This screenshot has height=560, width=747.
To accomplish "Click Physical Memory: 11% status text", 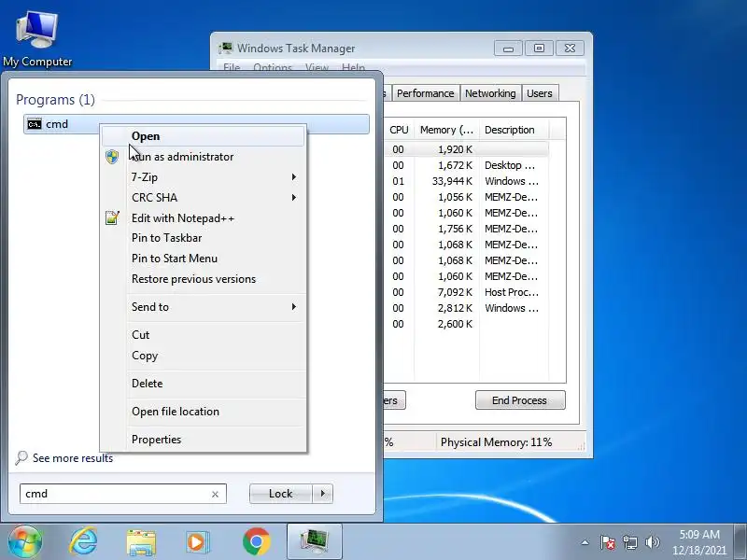I will 496,442.
